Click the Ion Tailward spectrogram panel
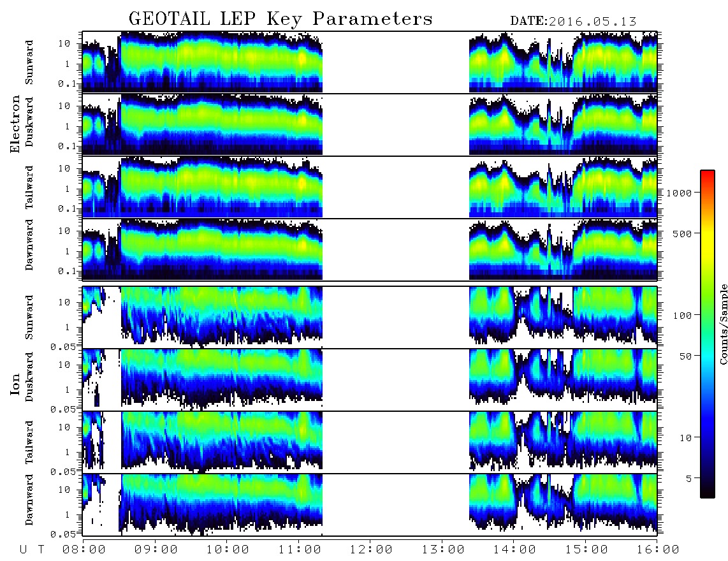The width and height of the screenshot is (728, 561). 370,442
